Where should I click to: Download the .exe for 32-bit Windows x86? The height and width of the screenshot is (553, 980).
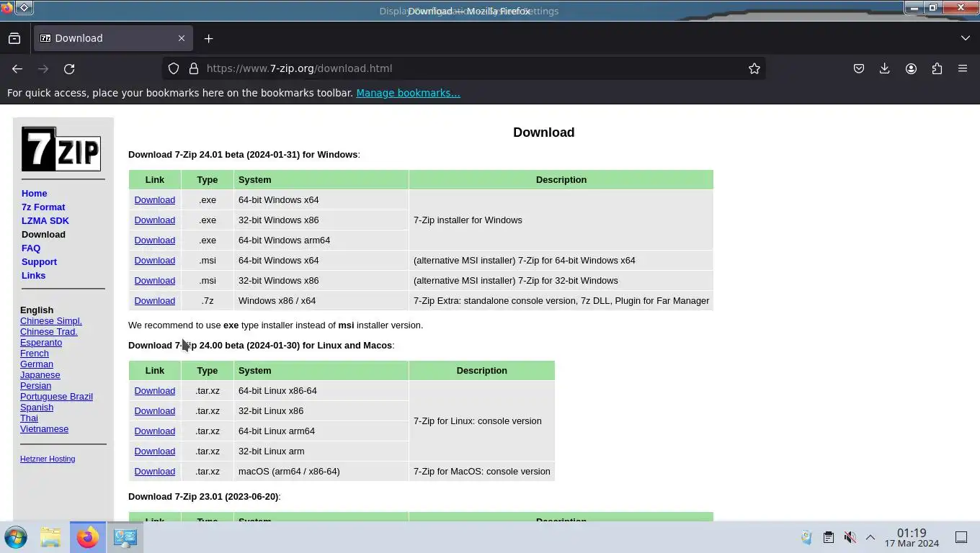tap(154, 220)
